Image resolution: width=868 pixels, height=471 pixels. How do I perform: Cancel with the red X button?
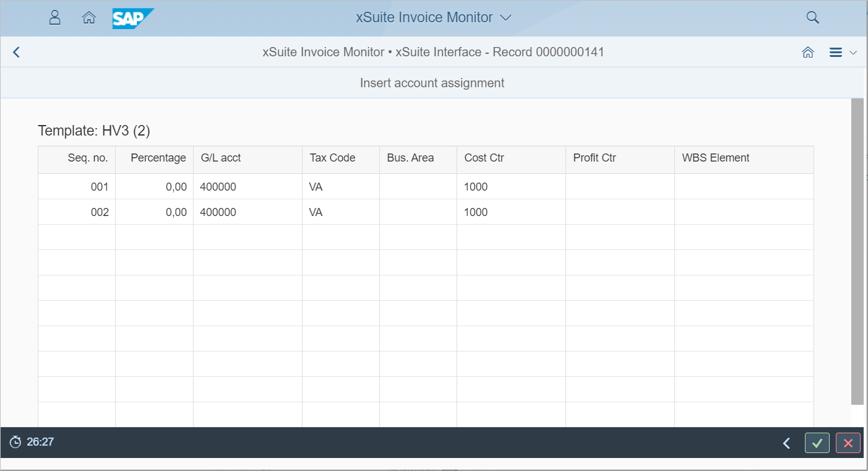(848, 443)
